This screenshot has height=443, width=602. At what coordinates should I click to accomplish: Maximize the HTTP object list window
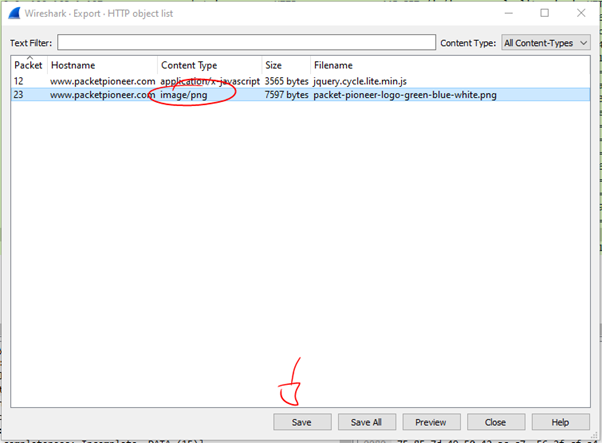point(545,14)
